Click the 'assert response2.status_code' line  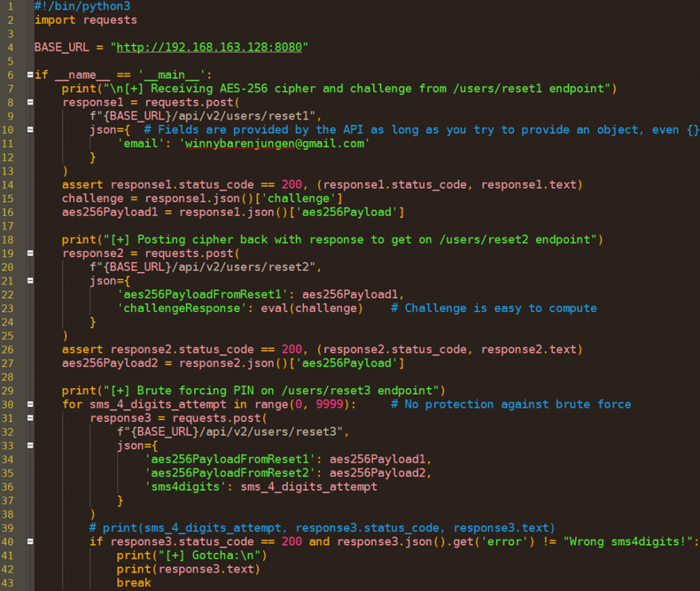pyautogui.click(x=323, y=350)
